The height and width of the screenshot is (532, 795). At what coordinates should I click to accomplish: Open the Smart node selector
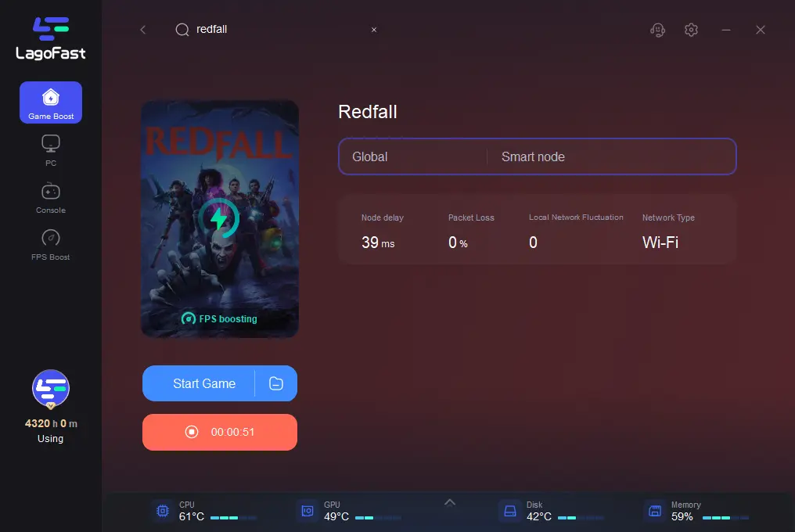(611, 156)
